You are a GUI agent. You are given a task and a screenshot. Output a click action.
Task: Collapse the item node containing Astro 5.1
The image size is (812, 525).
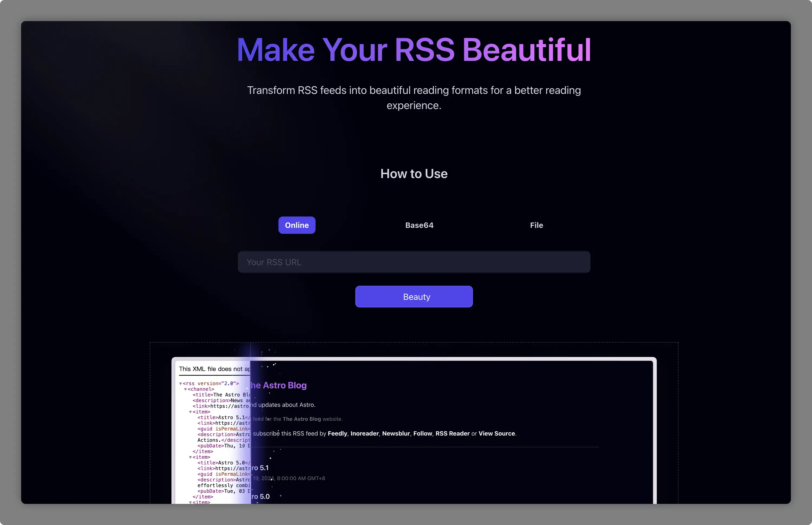(x=190, y=412)
